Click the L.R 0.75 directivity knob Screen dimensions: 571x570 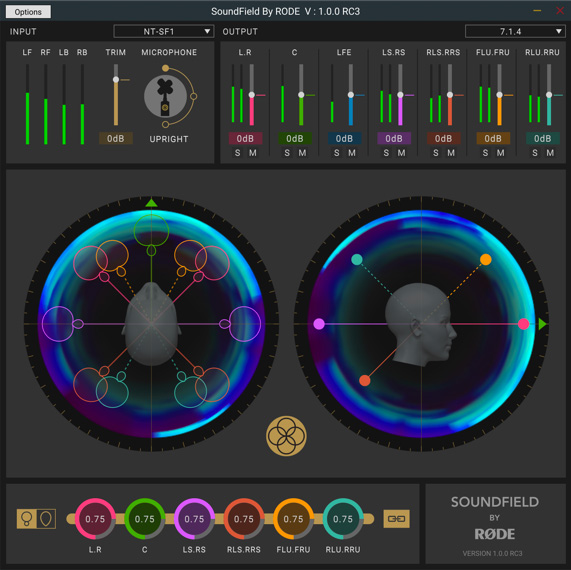click(95, 519)
